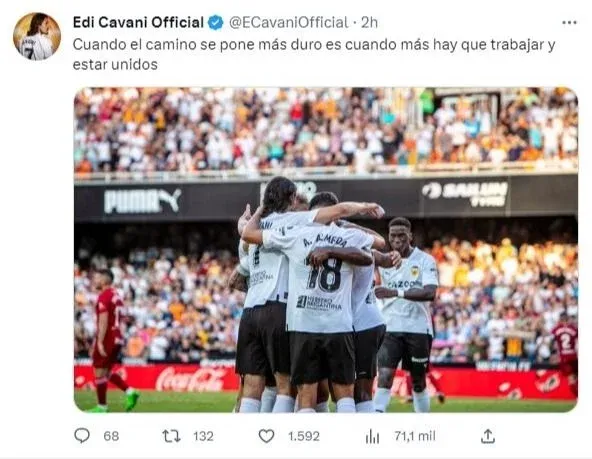The height and width of the screenshot is (459, 592).
Task: Click the Puma banner in the photo
Action: 142,200
